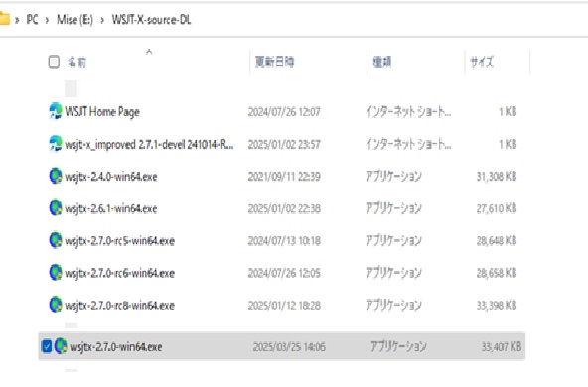Viewport: 588px width, 387px height.
Task: Click WSJT-X-source-DL in the breadcrumb
Action: pyautogui.click(x=151, y=20)
